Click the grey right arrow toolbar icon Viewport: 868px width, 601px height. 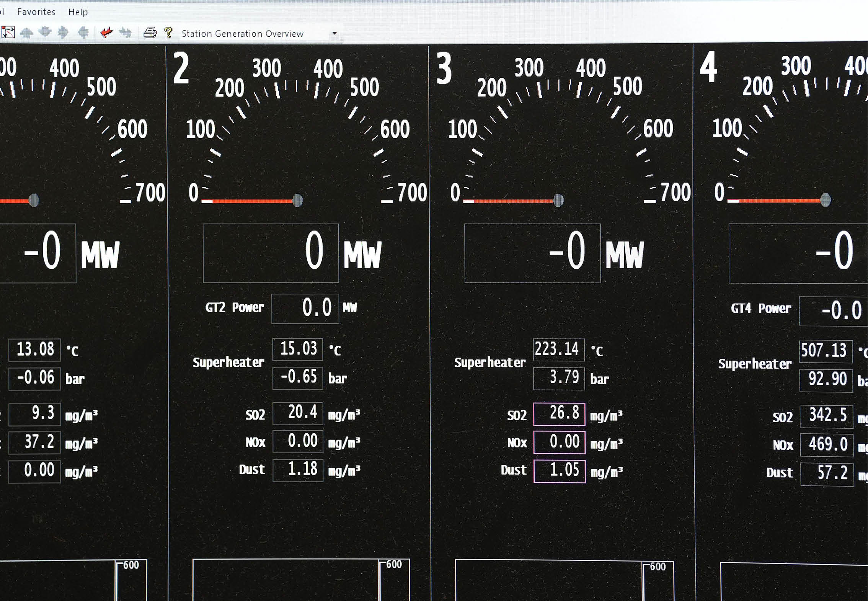(x=63, y=33)
